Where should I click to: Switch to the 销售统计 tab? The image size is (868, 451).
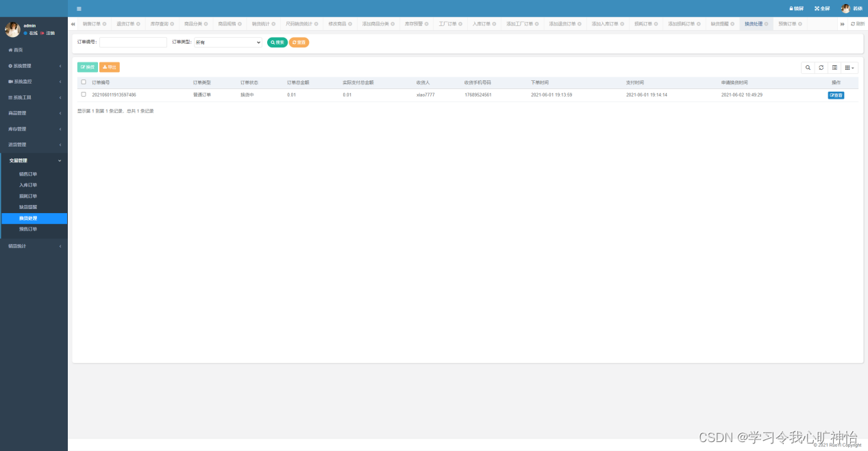pos(263,24)
